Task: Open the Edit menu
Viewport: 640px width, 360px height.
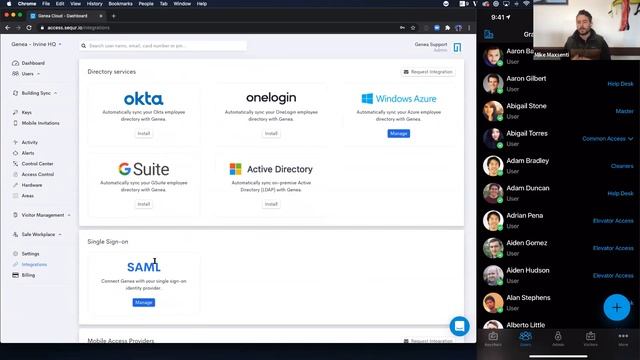Action: click(x=60, y=4)
